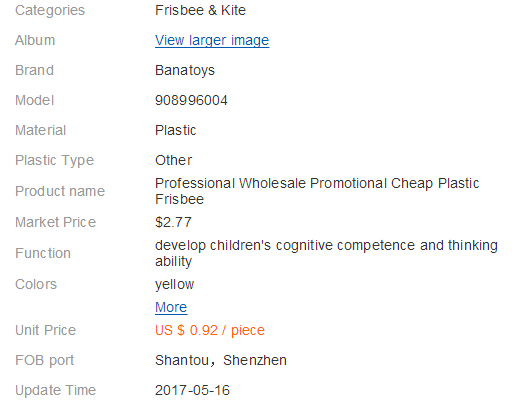The height and width of the screenshot is (409, 518).
Task: Click the Other plastic type value
Action: tap(174, 160)
